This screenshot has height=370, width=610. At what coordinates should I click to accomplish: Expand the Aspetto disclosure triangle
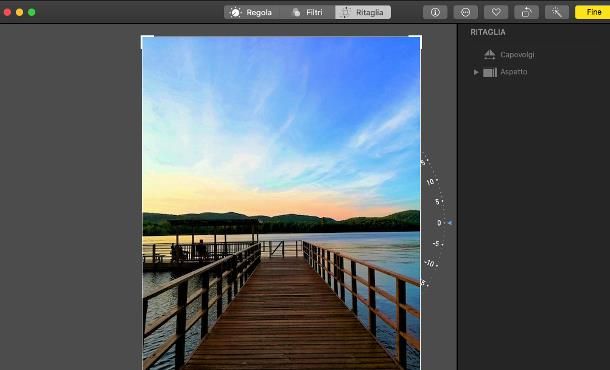tap(476, 72)
